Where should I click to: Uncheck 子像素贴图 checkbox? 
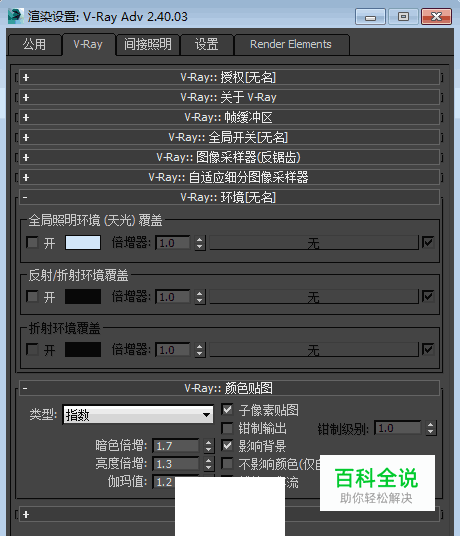pyautogui.click(x=227, y=410)
